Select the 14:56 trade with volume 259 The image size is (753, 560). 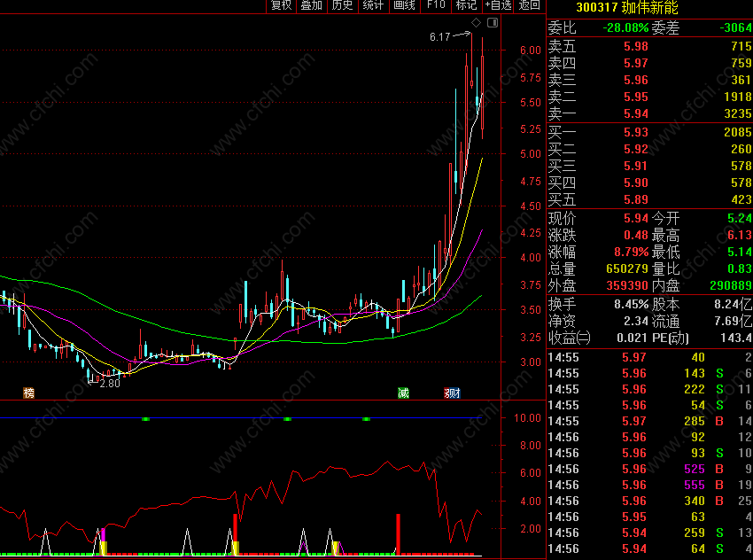[x=649, y=533]
